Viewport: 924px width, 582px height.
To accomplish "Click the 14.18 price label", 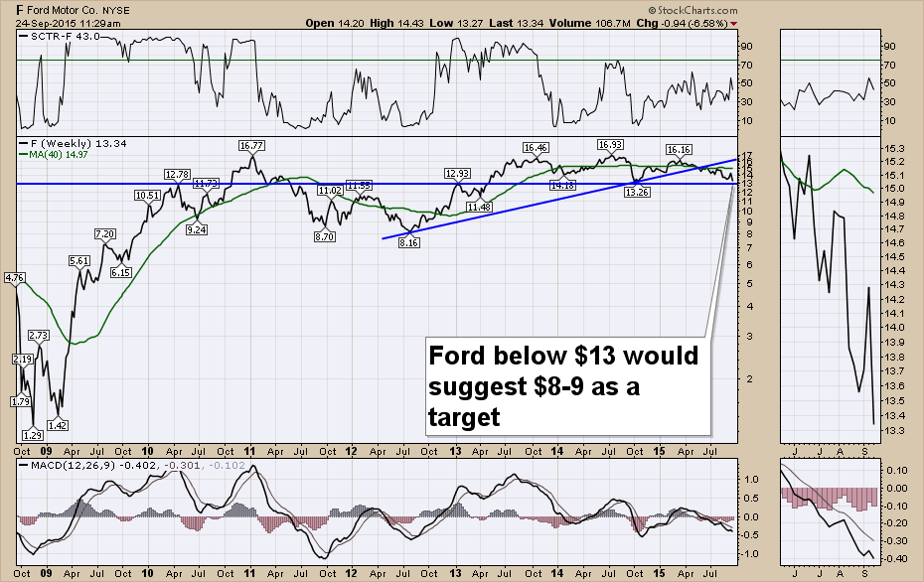I will (562, 186).
